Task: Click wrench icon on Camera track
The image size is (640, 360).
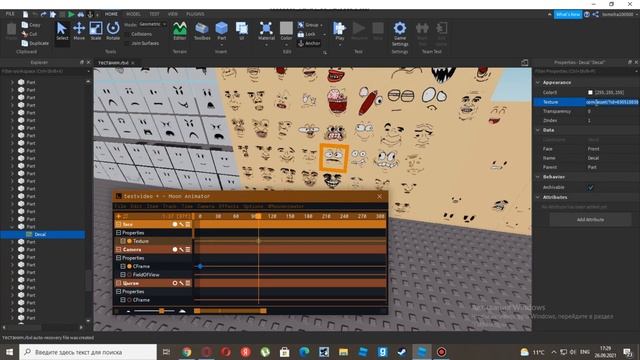Action: pos(181,249)
